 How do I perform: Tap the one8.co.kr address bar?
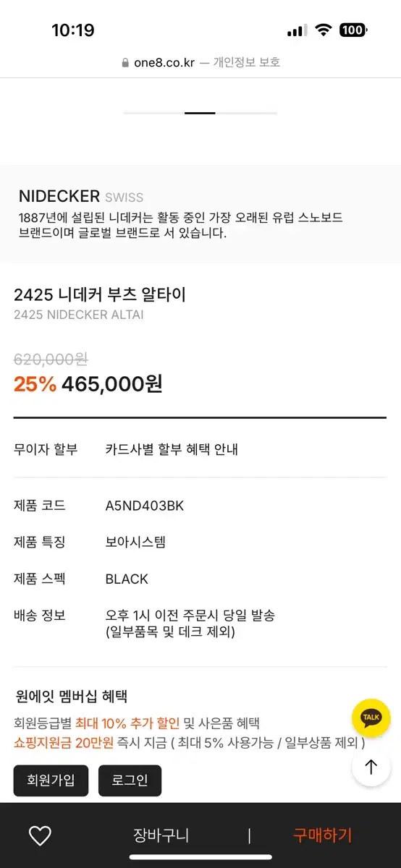[200, 63]
